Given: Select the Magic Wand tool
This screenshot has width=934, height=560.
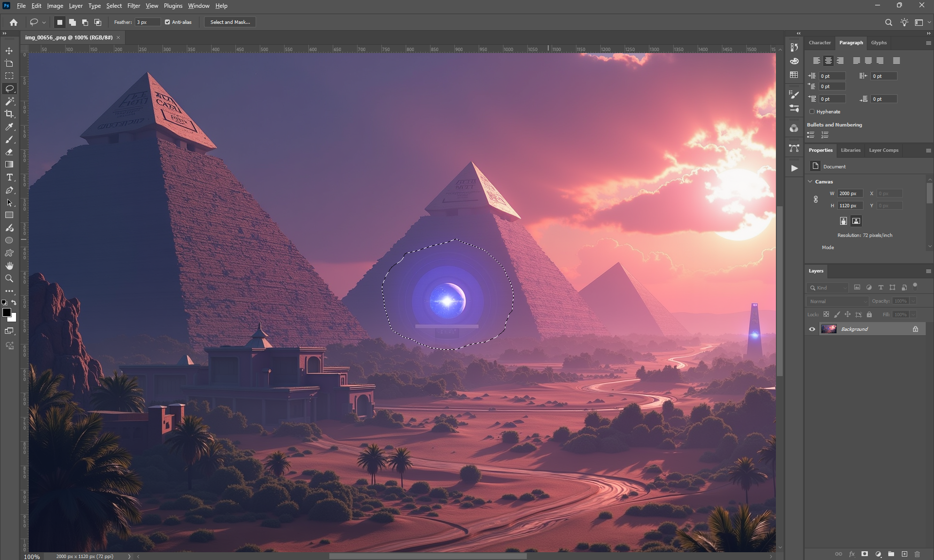Looking at the screenshot, I should (9, 101).
